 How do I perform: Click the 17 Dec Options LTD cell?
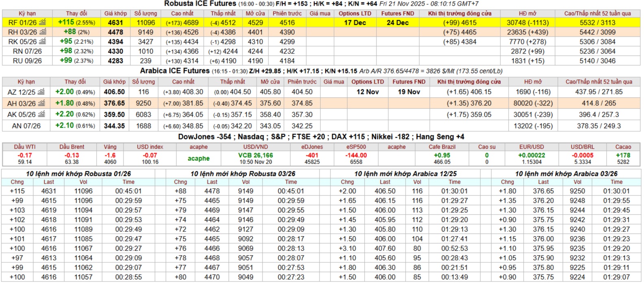coord(355,23)
